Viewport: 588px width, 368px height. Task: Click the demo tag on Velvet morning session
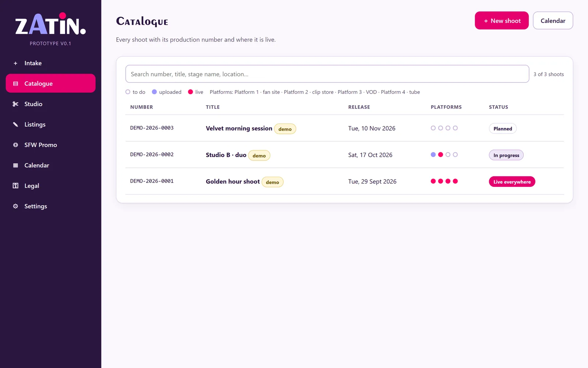[285, 129]
